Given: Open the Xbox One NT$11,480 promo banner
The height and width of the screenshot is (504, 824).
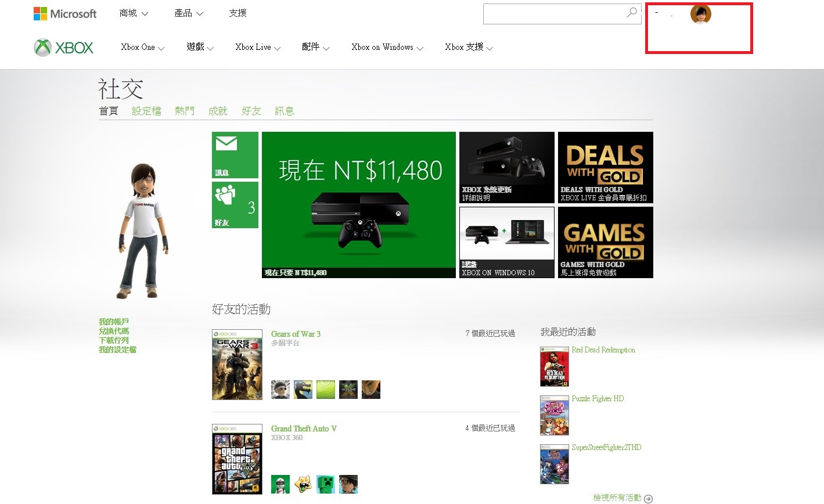Looking at the screenshot, I should 359,205.
